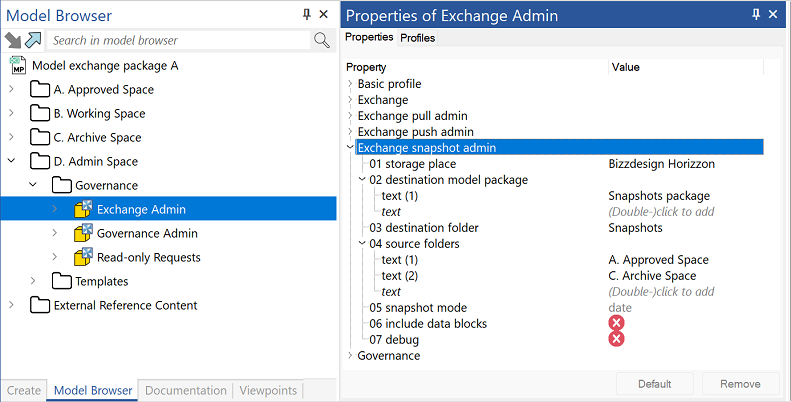Click the Search in model browser field

click(x=179, y=40)
